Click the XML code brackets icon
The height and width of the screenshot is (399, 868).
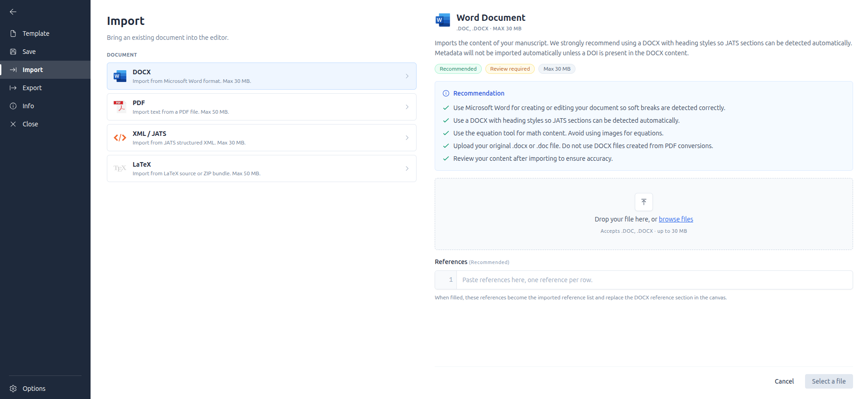pos(120,138)
